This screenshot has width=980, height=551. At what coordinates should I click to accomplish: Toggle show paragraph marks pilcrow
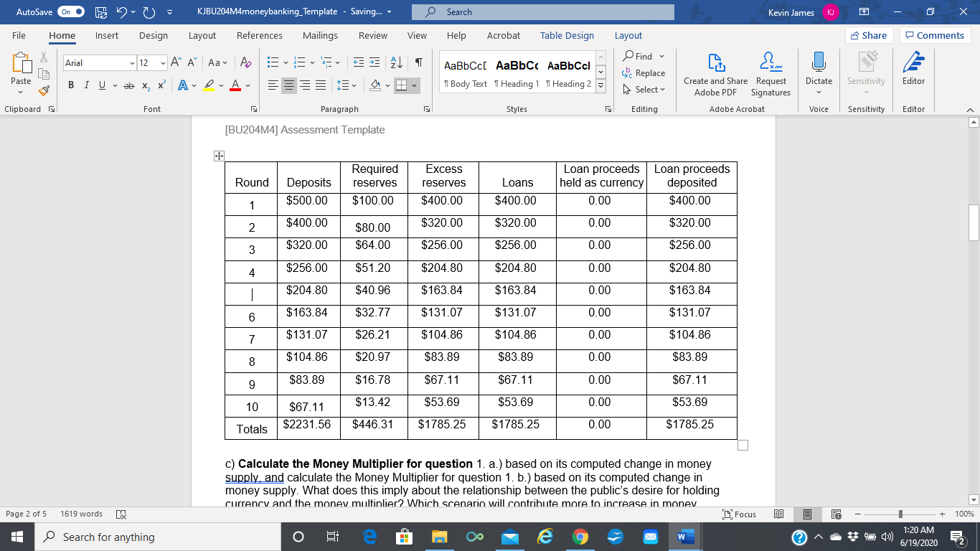(418, 63)
